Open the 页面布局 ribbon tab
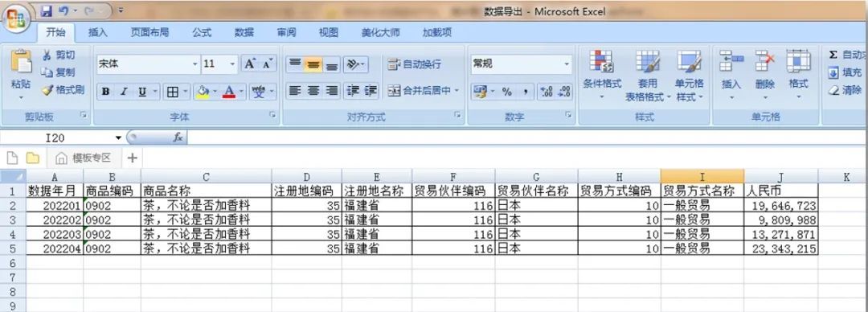868x312 pixels. pos(150,33)
